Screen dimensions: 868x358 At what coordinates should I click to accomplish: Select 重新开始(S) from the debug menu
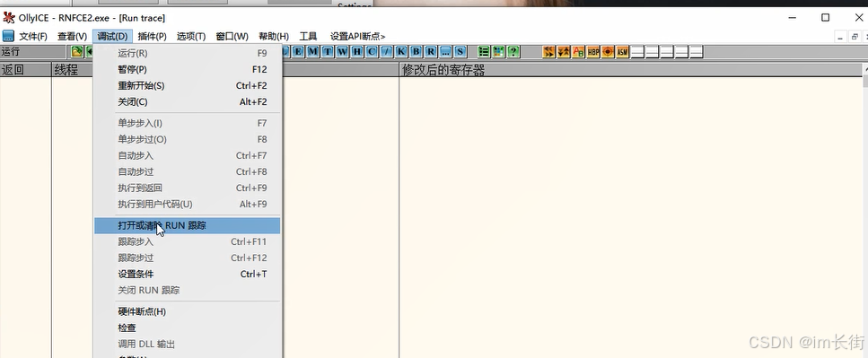pos(187,86)
